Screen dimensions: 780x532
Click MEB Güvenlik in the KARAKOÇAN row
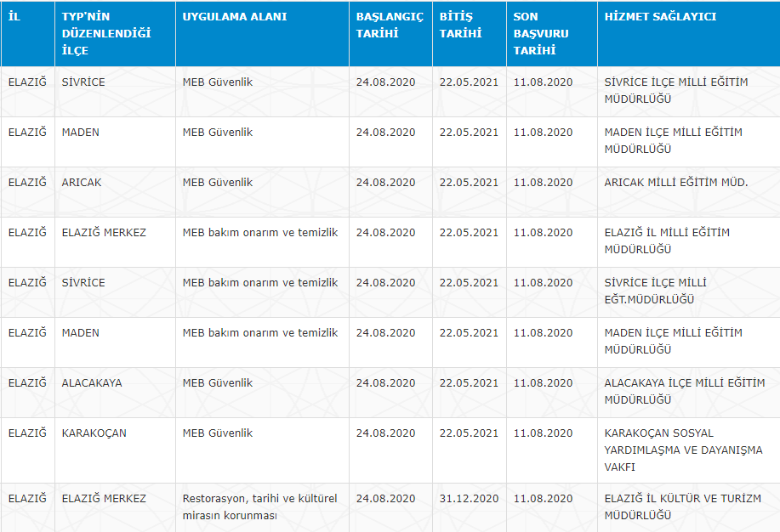pyautogui.click(x=218, y=433)
